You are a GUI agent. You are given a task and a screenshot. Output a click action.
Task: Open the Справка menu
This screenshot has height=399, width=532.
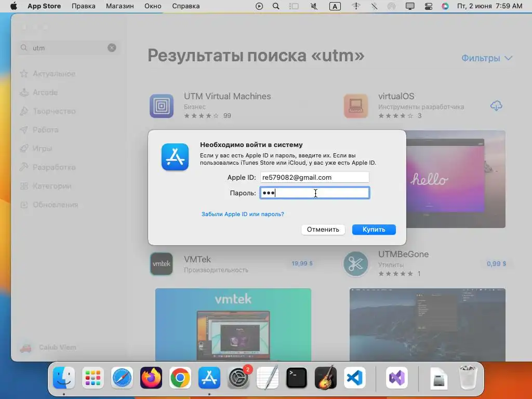pyautogui.click(x=185, y=6)
